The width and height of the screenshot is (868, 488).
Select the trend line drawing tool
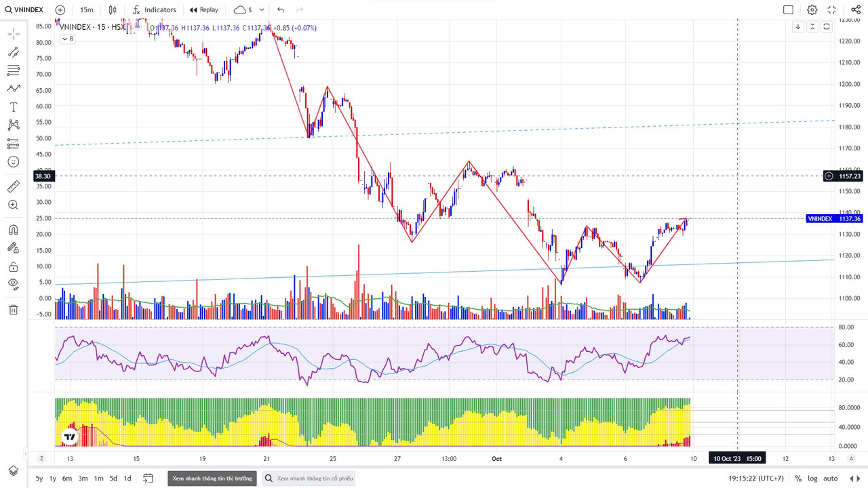point(14,52)
